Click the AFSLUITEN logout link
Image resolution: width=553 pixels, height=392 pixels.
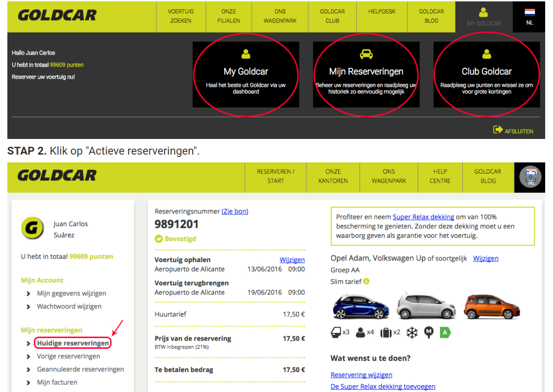(519, 131)
